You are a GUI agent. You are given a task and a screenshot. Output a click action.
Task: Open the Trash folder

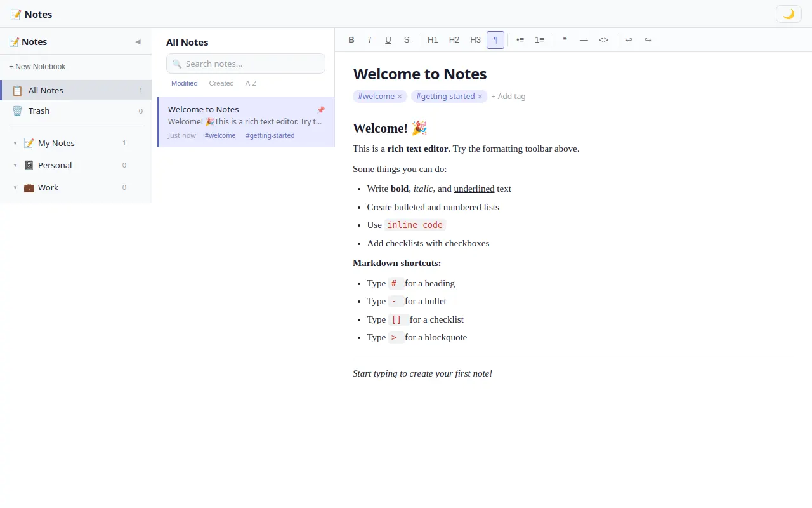(76, 110)
